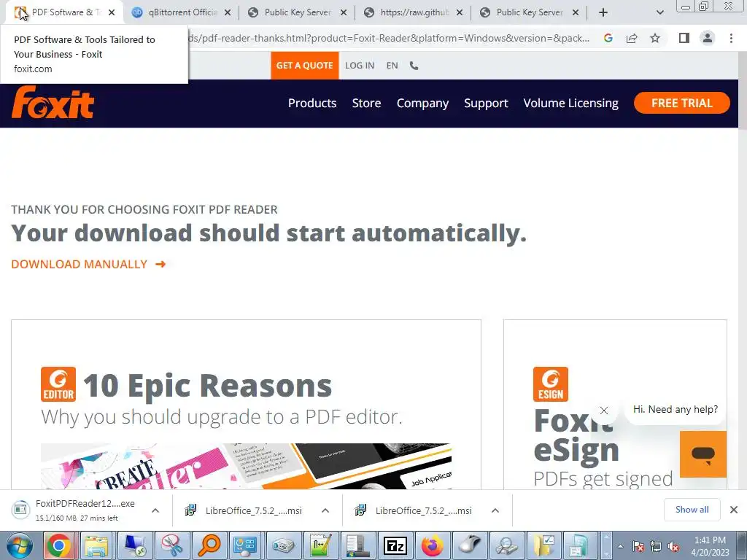
Task: Close the downloads bar
Action: pos(734,510)
